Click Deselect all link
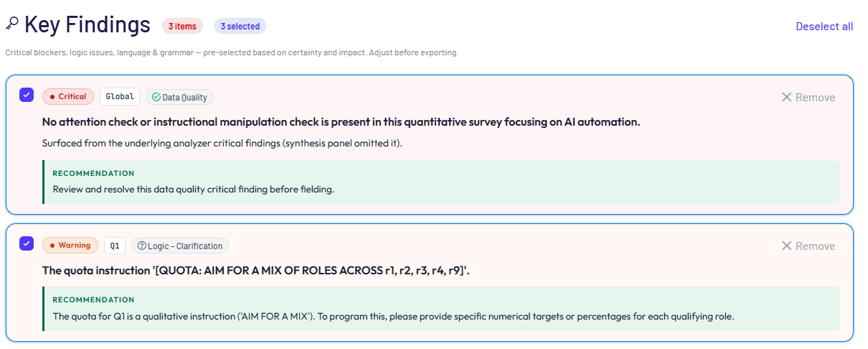 point(824,27)
